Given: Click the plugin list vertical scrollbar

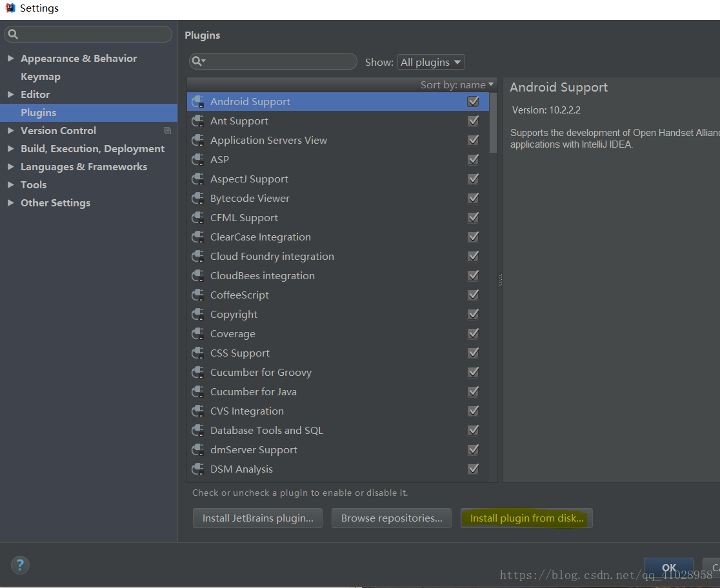Looking at the screenshot, I should (x=493, y=123).
